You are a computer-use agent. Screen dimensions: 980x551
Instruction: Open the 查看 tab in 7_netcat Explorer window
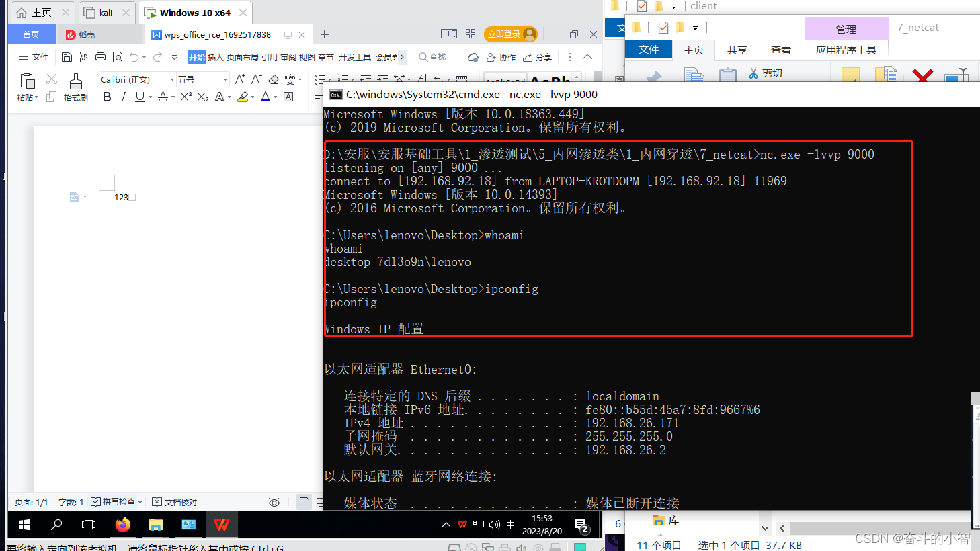(x=781, y=50)
